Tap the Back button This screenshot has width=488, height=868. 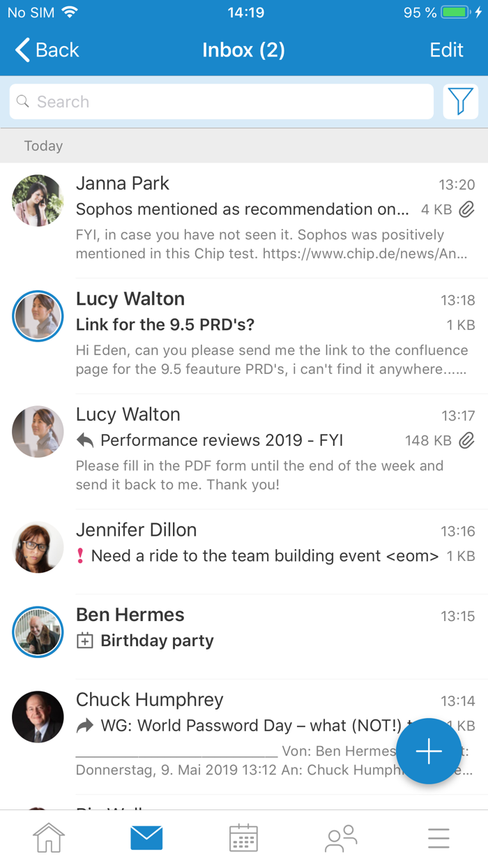pyautogui.click(x=46, y=50)
